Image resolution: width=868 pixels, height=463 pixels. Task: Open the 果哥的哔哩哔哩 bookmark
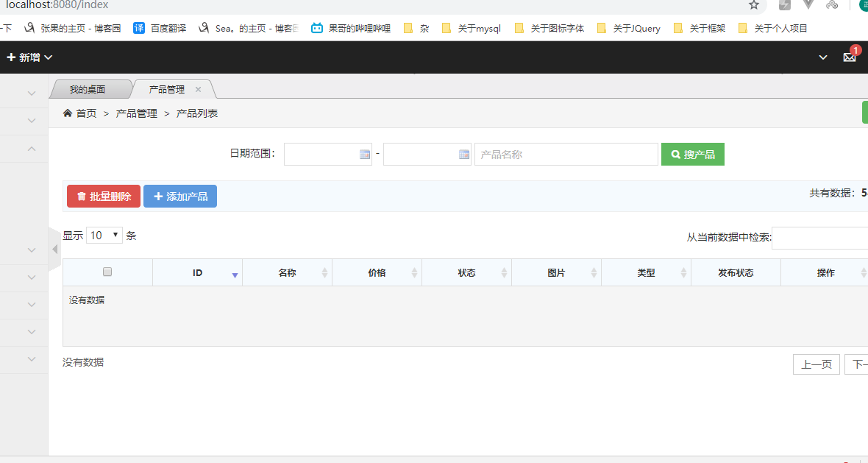click(350, 28)
